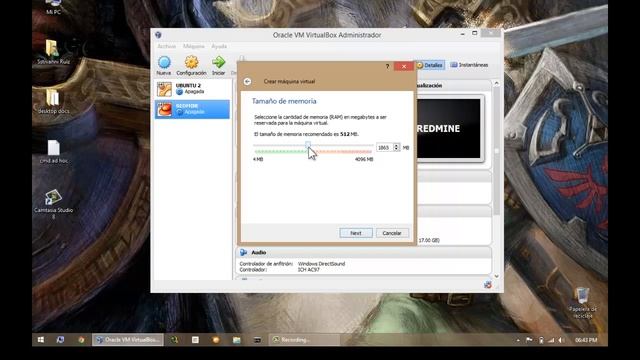Click the Iniciar green arrow icon
The height and width of the screenshot is (360, 640).
(218, 62)
